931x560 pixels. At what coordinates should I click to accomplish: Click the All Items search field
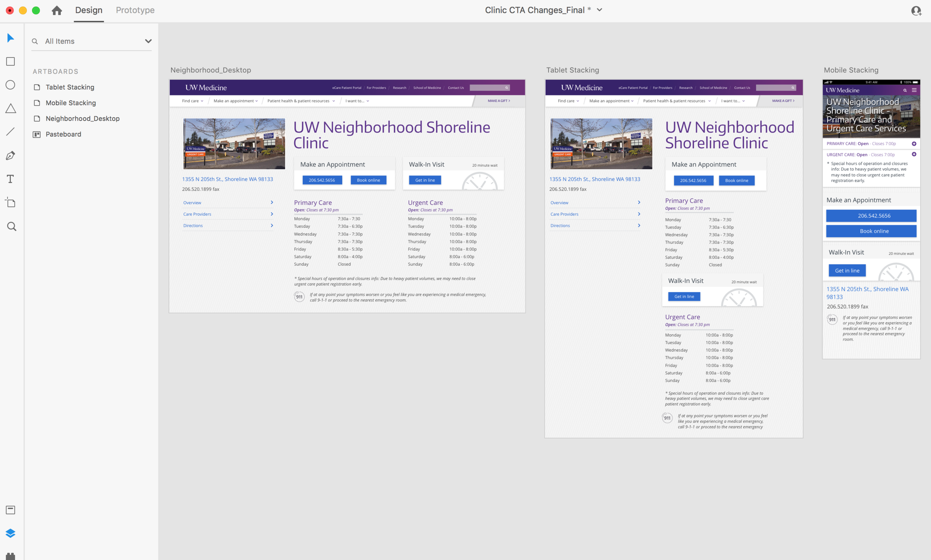coord(87,41)
